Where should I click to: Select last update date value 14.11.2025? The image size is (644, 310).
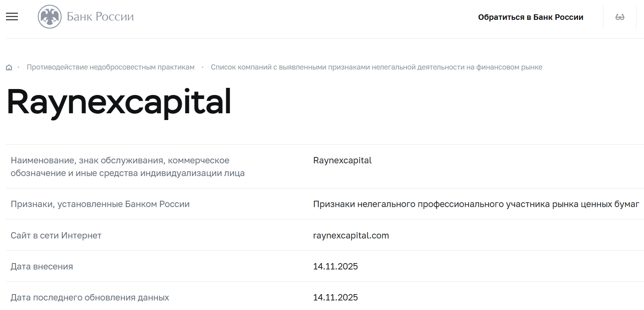pos(335,297)
